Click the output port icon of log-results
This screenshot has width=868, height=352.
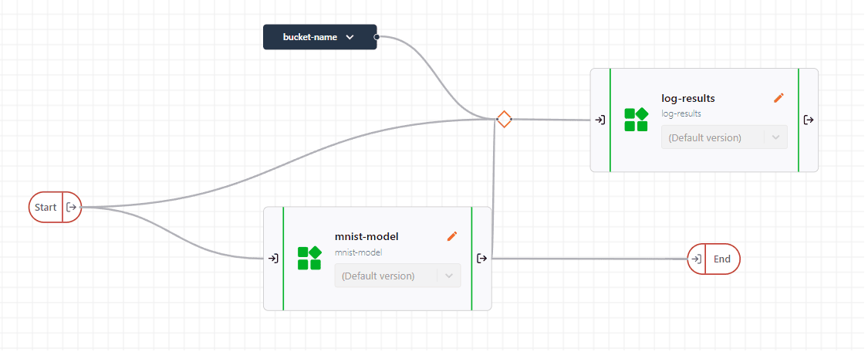808,120
